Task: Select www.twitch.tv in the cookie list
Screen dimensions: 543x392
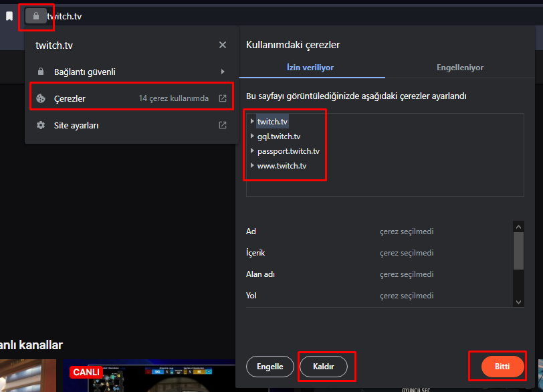Action: tap(282, 166)
